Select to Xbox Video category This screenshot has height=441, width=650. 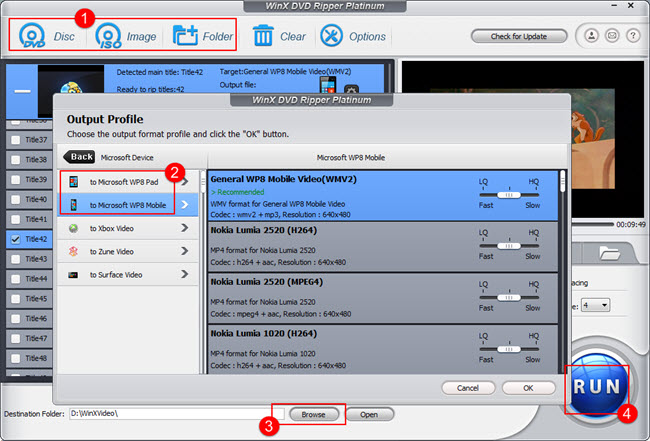click(x=128, y=228)
